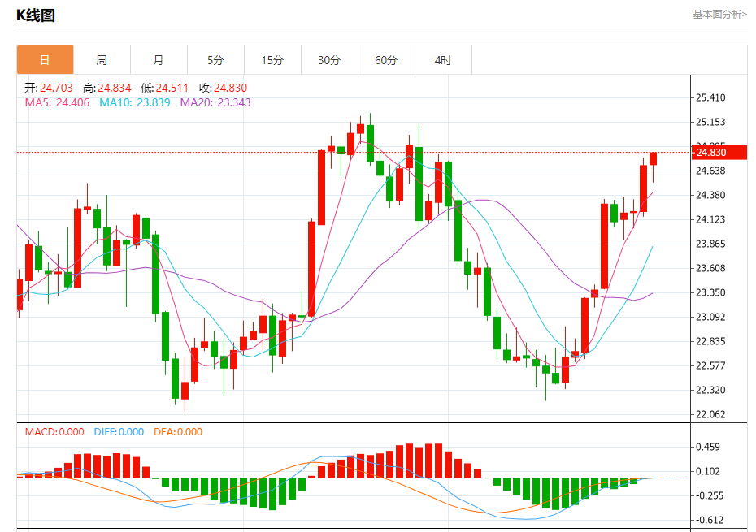The width and height of the screenshot is (756, 532).
Task: Click the 22.320 price axis label
Action: coord(710,390)
